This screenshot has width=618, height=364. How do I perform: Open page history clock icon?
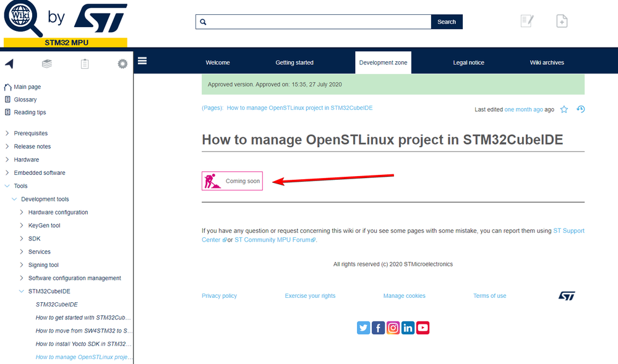tap(580, 109)
